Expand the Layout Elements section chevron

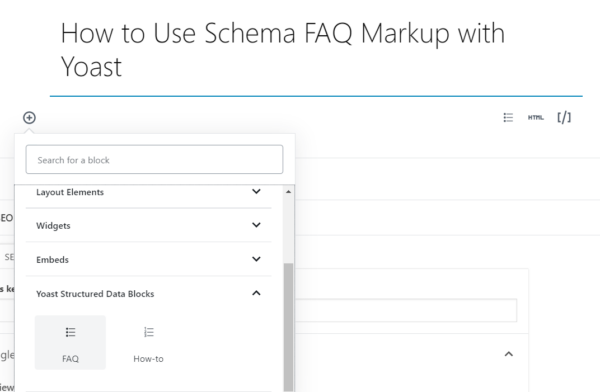pyautogui.click(x=256, y=191)
